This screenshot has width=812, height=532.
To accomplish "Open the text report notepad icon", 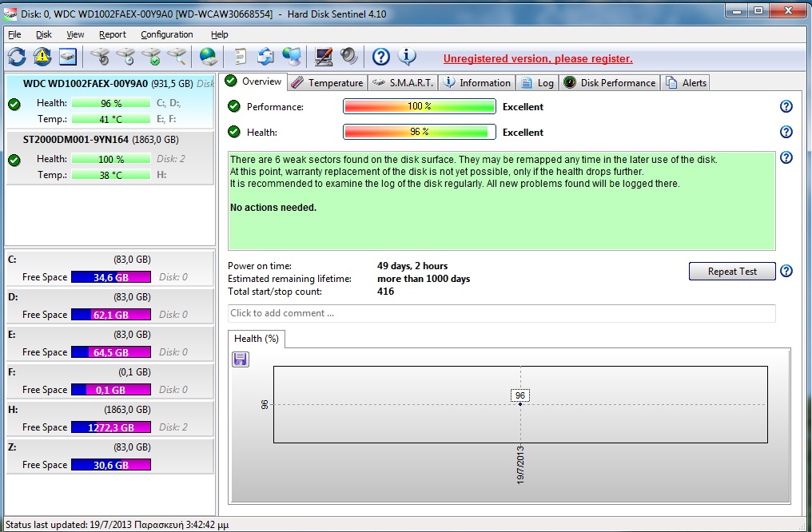I will click(240, 57).
